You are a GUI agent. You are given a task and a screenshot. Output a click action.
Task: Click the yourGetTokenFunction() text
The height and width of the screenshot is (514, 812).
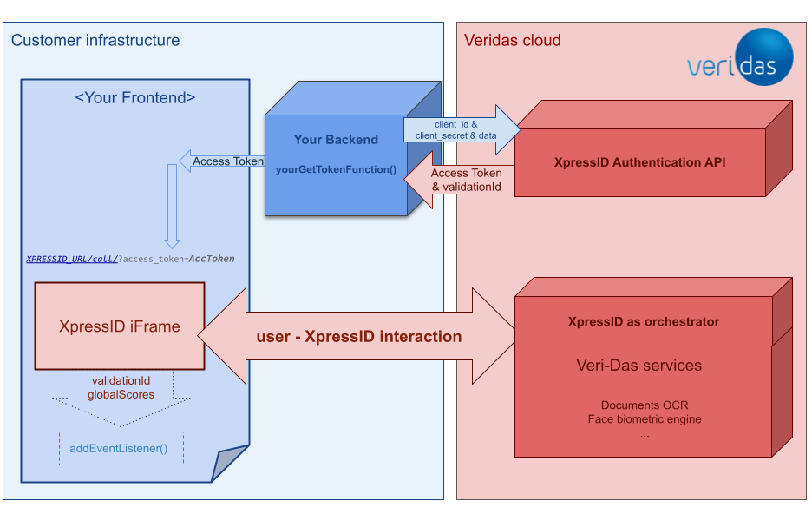tap(336, 169)
